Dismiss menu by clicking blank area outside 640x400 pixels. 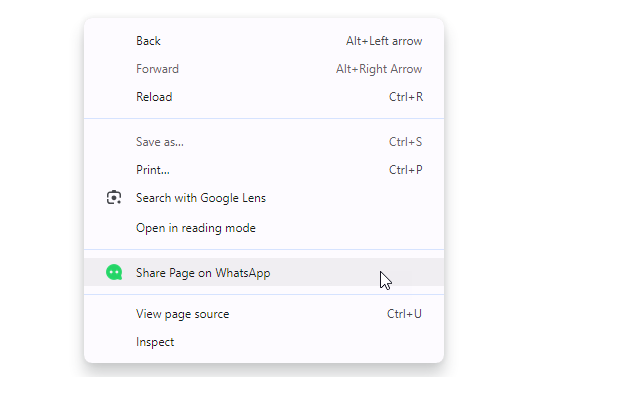[540, 200]
